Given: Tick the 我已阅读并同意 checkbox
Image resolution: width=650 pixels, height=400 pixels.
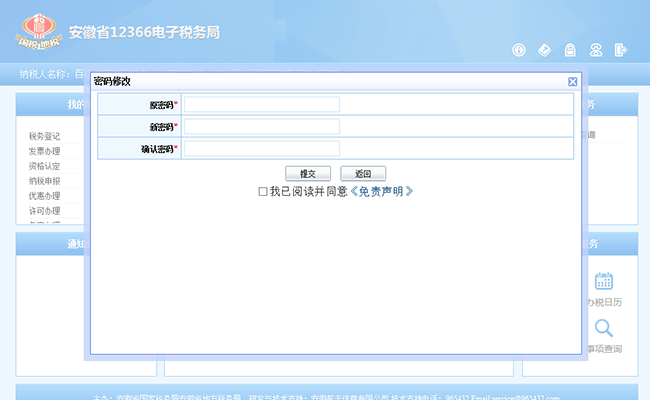Looking at the screenshot, I should tap(263, 191).
